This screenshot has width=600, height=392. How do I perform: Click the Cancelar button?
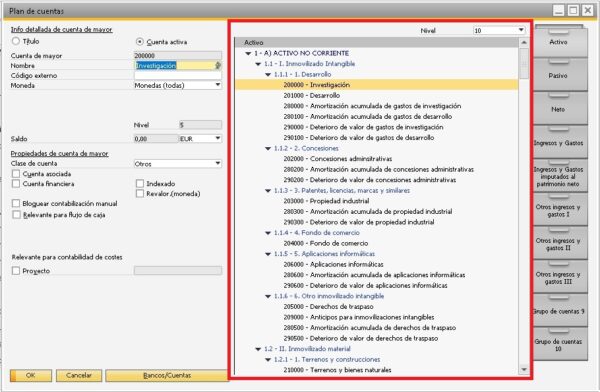(x=79, y=375)
